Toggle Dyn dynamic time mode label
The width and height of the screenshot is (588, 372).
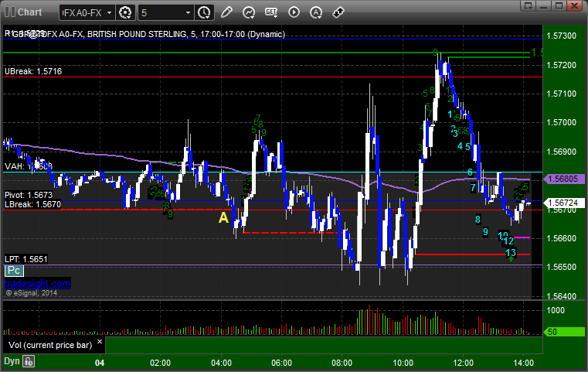(x=11, y=361)
